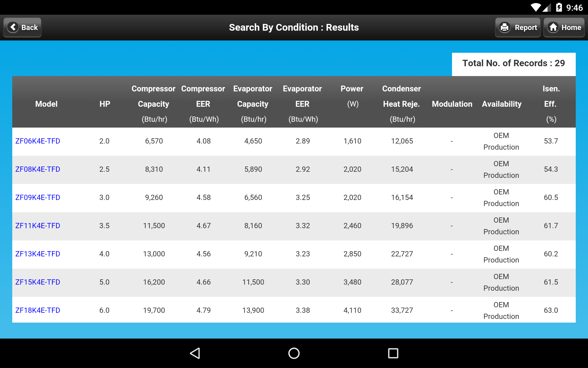
Task: Tap evaporator EER value 3.25
Action: point(303,197)
